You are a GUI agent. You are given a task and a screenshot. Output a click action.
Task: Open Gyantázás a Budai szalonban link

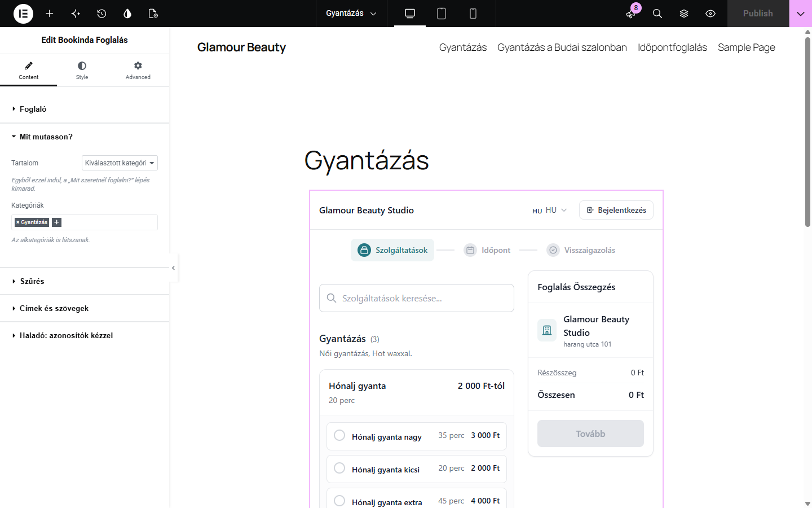pos(562,47)
